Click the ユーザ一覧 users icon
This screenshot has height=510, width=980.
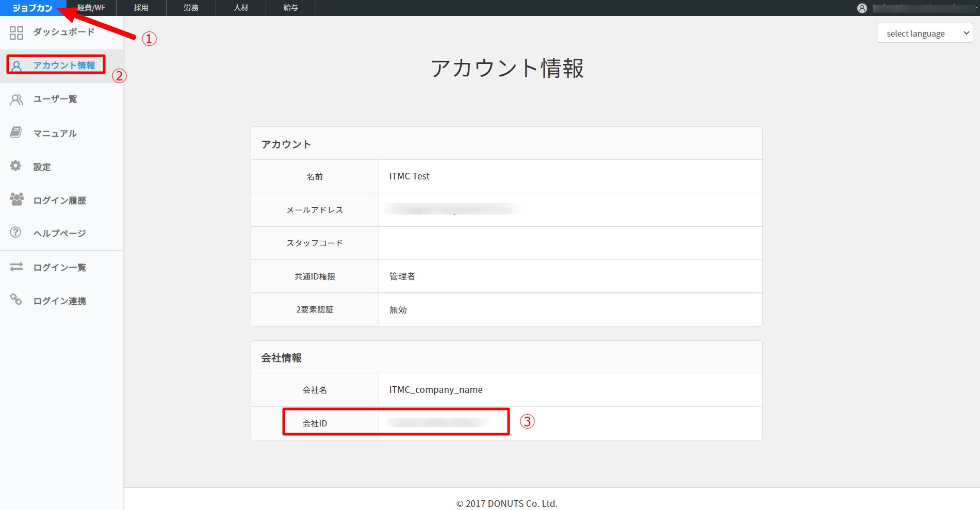(17, 99)
